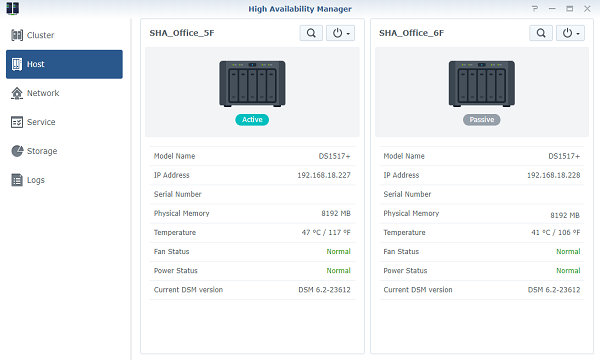View the Logs section
Screen dimensions: 600x360
pos(28,180)
